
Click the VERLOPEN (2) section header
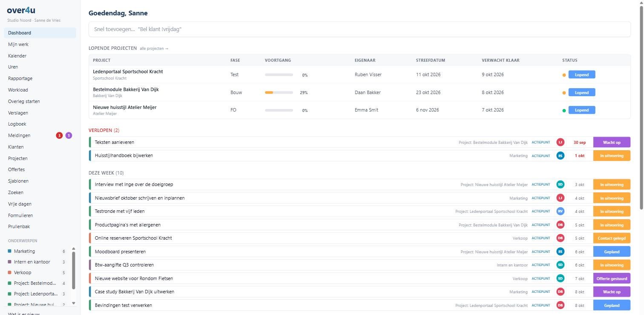pyautogui.click(x=104, y=130)
